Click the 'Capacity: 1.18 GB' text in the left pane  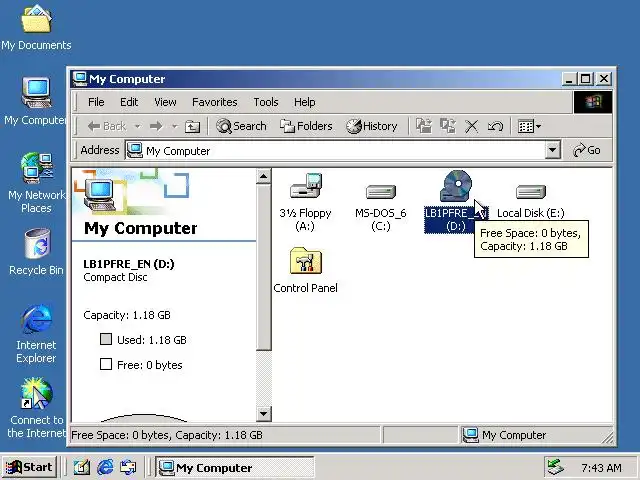pos(127,315)
